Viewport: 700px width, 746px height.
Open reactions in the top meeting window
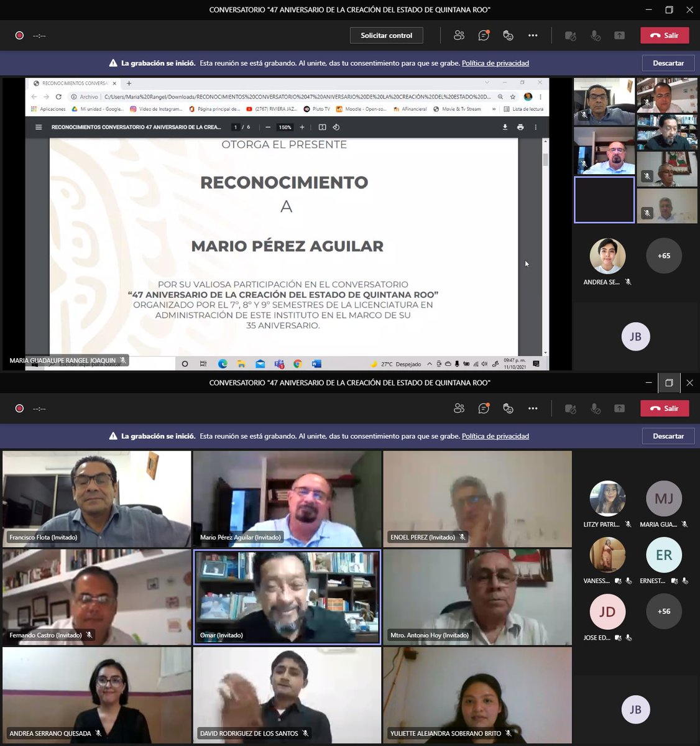(508, 35)
